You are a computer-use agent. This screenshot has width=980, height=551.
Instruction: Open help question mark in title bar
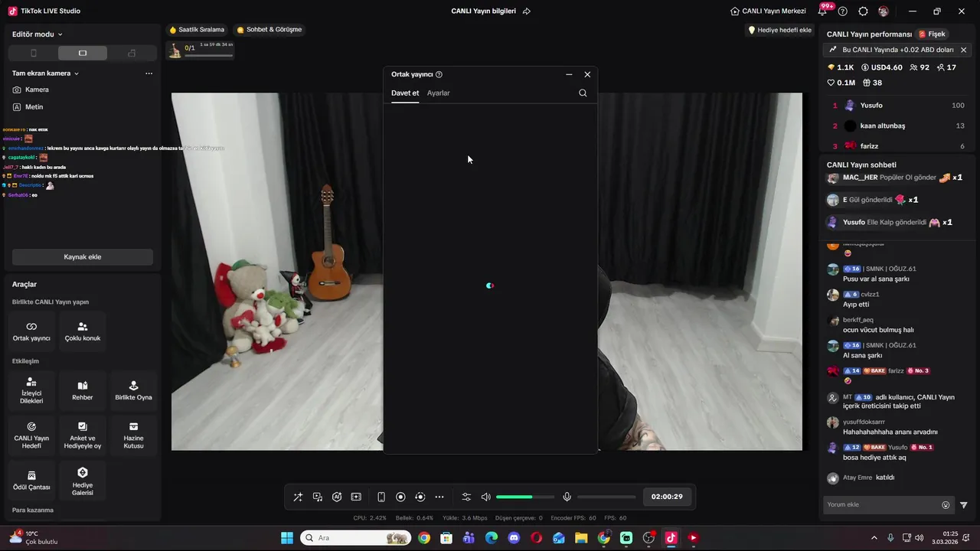pyautogui.click(x=843, y=11)
